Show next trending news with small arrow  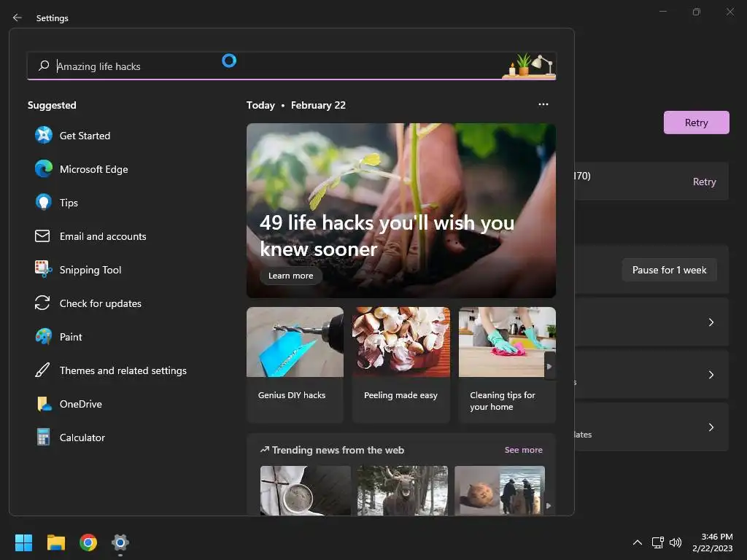click(549, 506)
